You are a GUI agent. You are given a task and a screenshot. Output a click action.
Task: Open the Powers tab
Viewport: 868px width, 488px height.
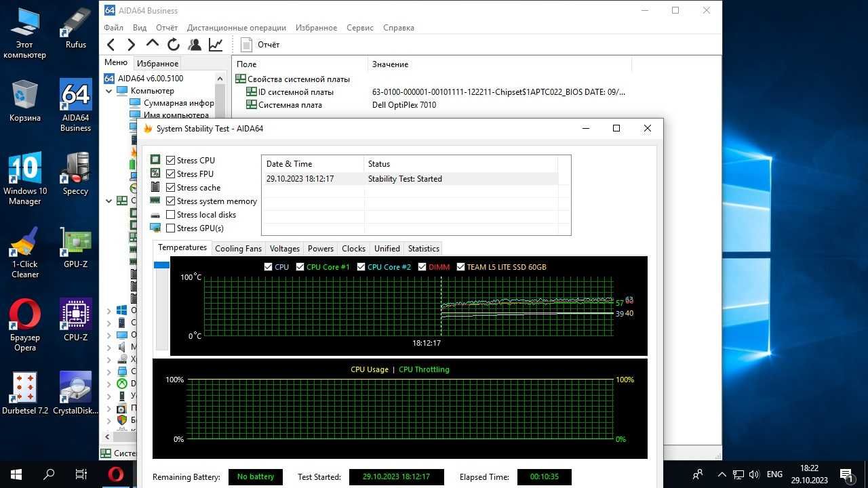pyautogui.click(x=320, y=249)
